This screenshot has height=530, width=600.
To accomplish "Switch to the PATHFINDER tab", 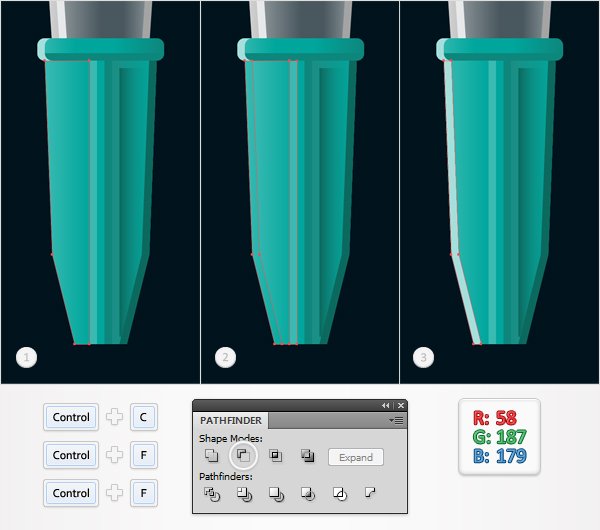I will pos(231,421).
